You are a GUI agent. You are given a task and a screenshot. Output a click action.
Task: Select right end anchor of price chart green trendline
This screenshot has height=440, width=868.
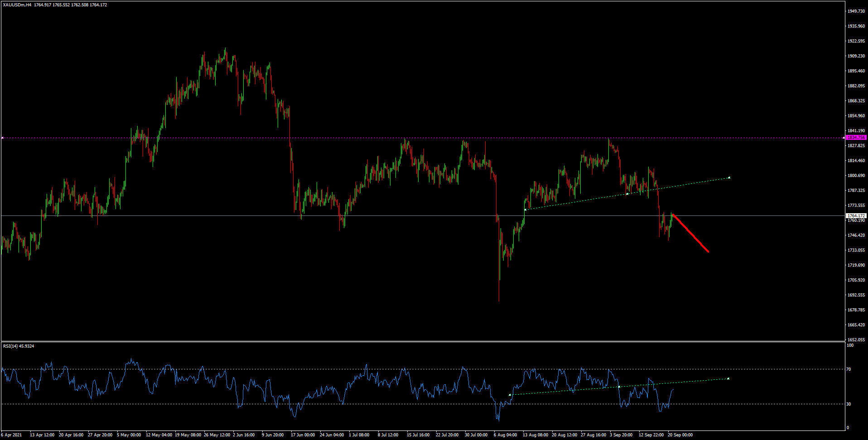click(x=729, y=177)
